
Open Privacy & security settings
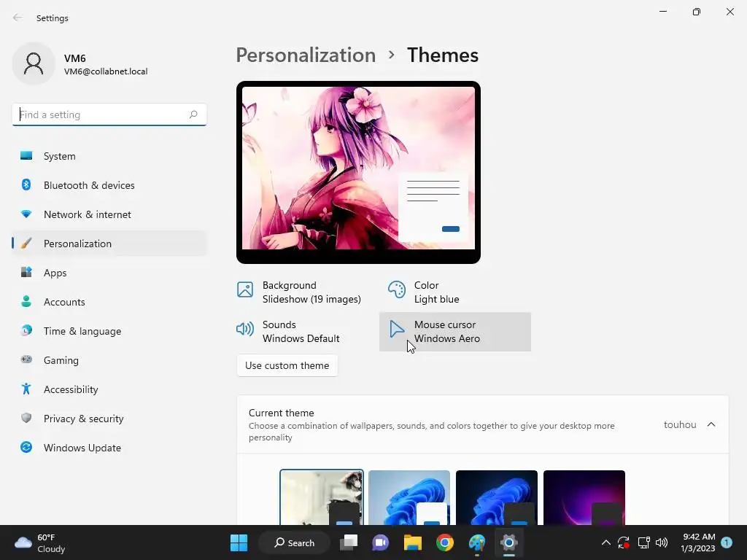click(109, 419)
